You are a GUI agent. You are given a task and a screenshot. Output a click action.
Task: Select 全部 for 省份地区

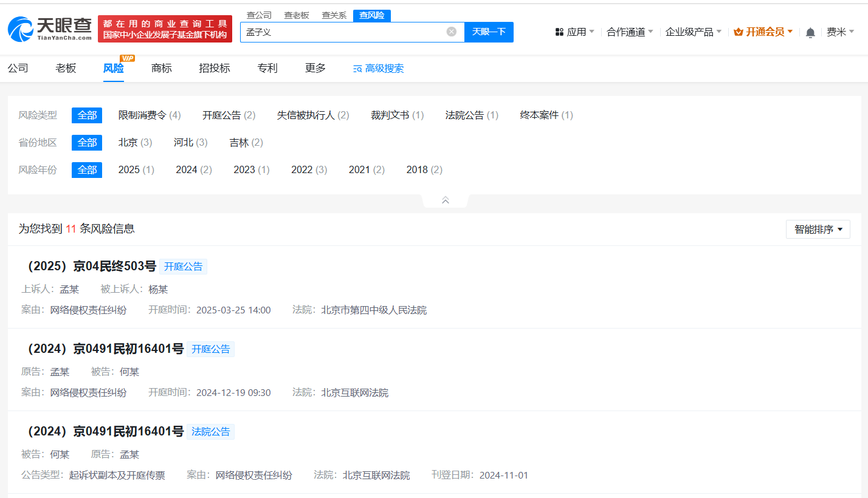(x=87, y=143)
